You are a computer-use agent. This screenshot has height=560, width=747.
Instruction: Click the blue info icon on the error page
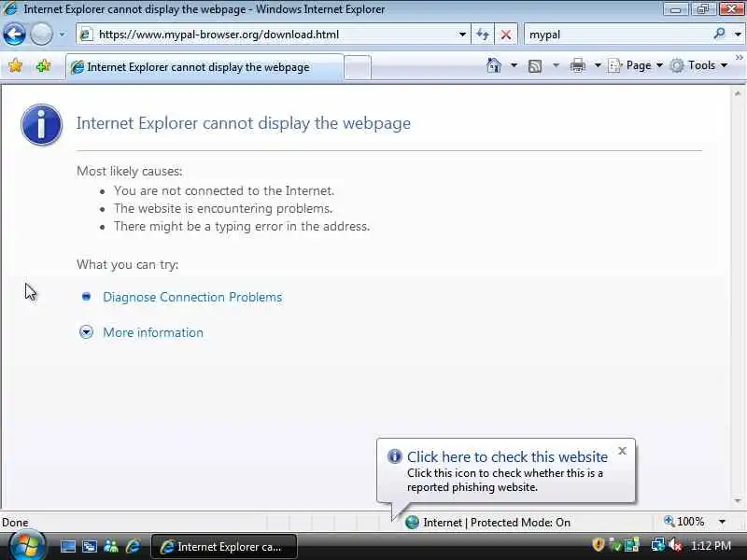[41, 125]
